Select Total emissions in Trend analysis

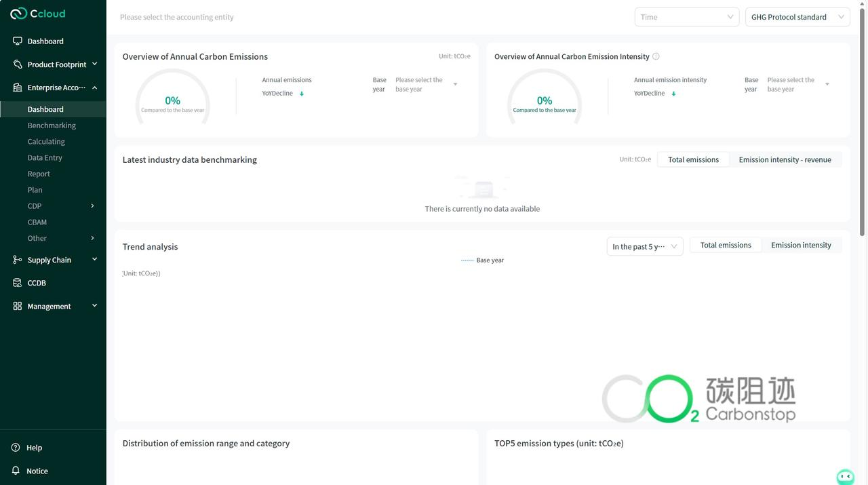[725, 245]
